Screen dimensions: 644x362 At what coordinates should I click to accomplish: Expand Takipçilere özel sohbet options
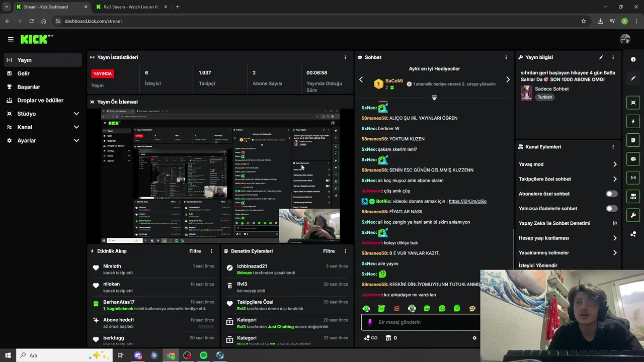pyautogui.click(x=568, y=179)
